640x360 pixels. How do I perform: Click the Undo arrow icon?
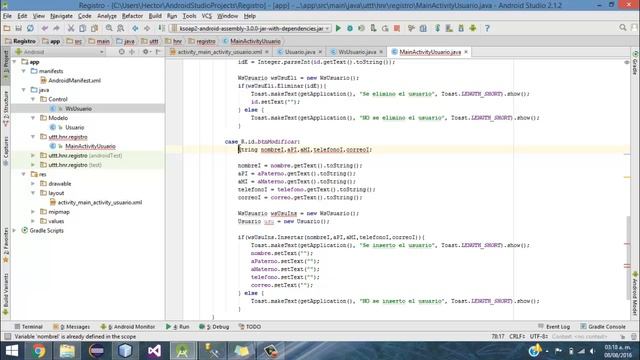[44, 28]
